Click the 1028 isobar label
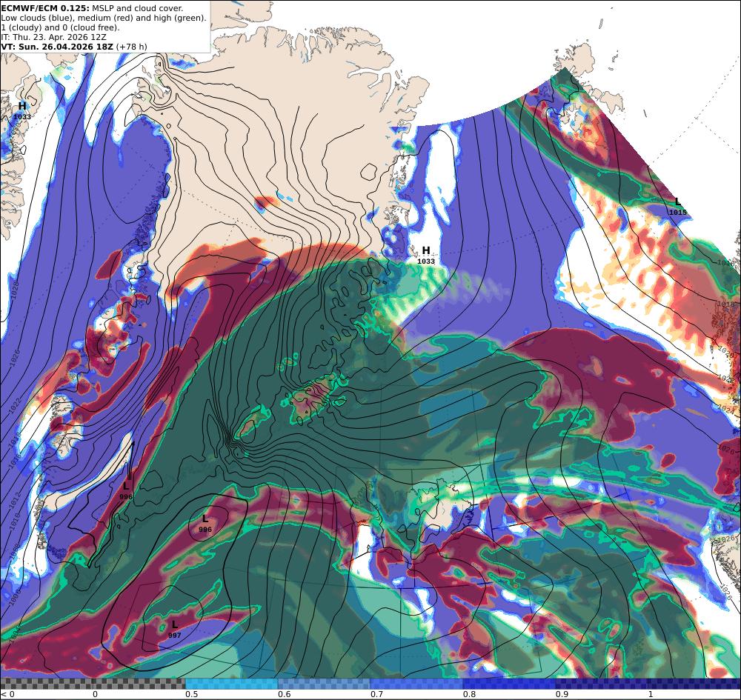The height and width of the screenshot is (700, 741). (15, 289)
